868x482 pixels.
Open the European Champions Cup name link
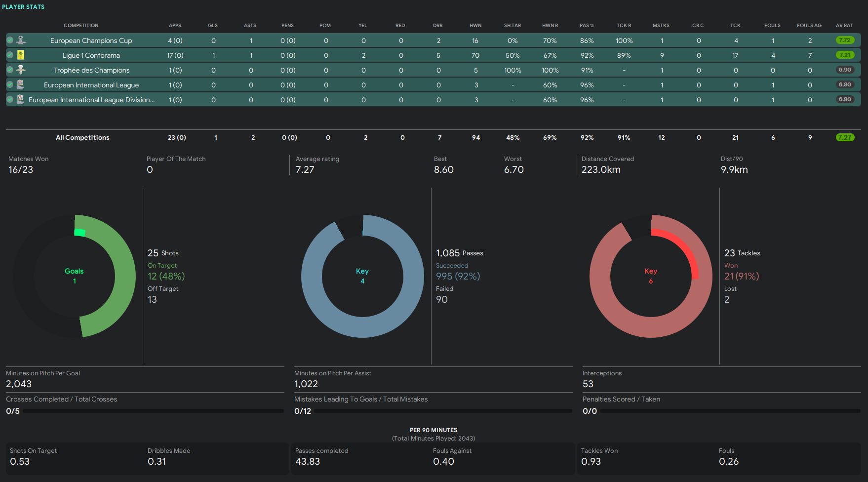pos(91,40)
